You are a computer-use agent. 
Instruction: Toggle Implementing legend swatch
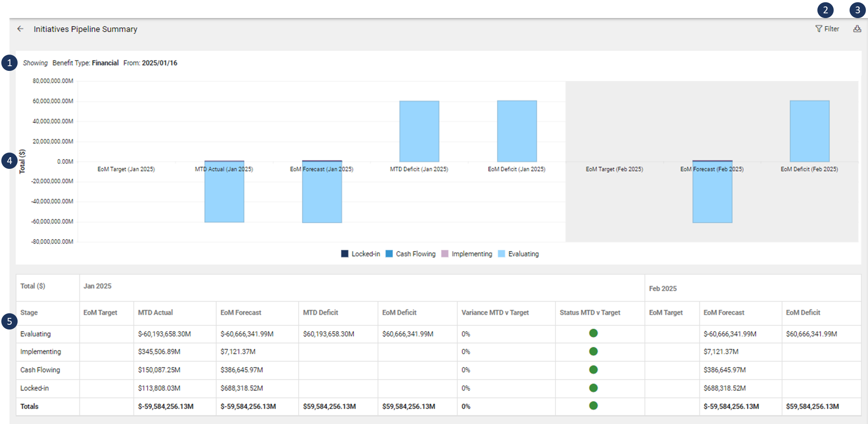tap(445, 254)
